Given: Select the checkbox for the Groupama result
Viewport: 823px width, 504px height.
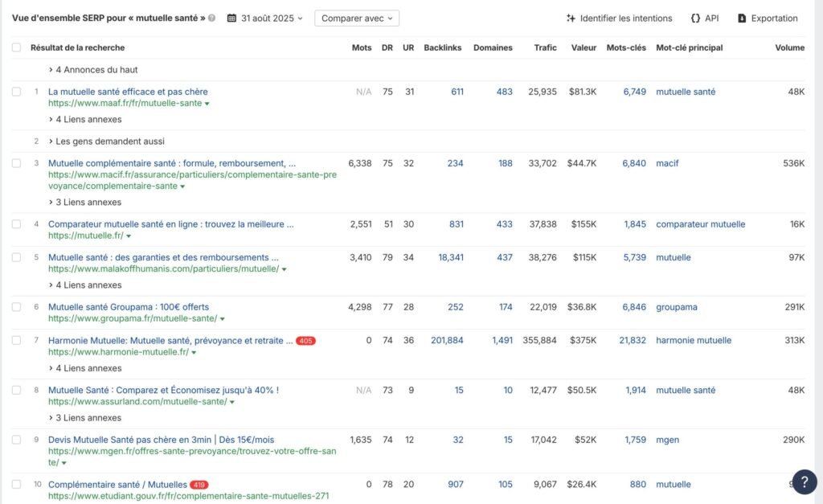Looking at the screenshot, I should point(17,307).
